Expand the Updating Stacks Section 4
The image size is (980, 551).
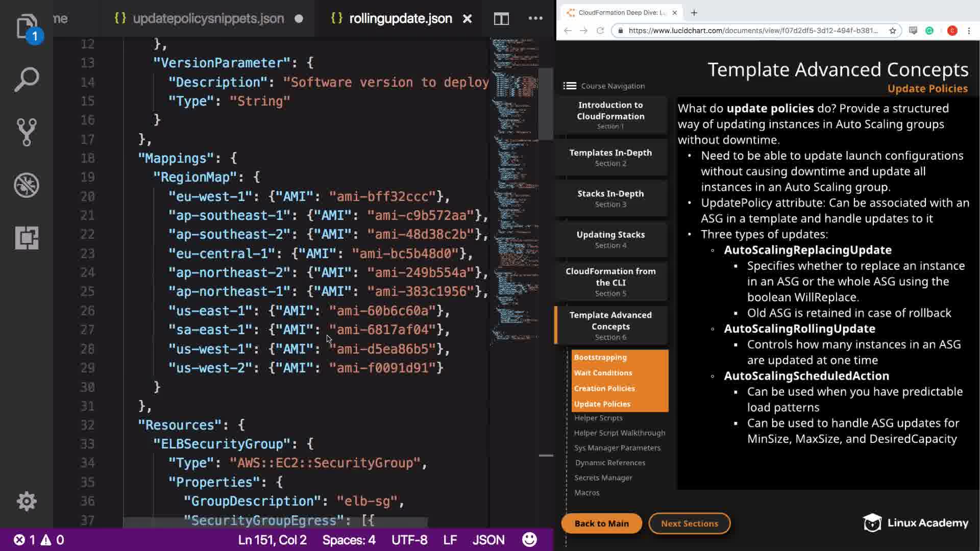pos(610,239)
